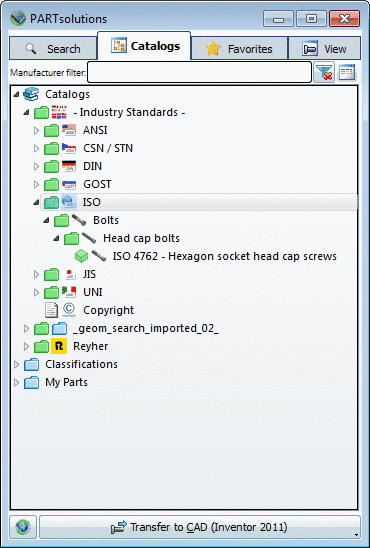The height and width of the screenshot is (548, 370).
Task: Click the ISO 4762 green part cube icon
Action: point(81,256)
